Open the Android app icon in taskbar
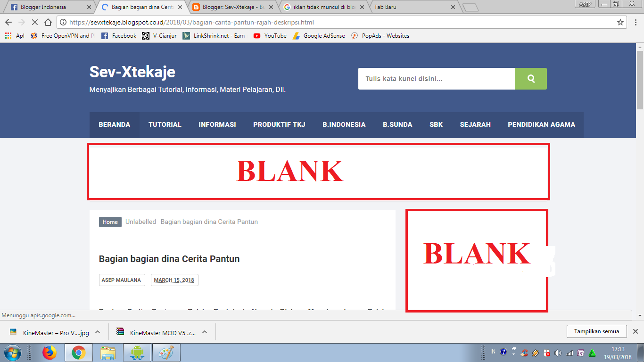 137,353
